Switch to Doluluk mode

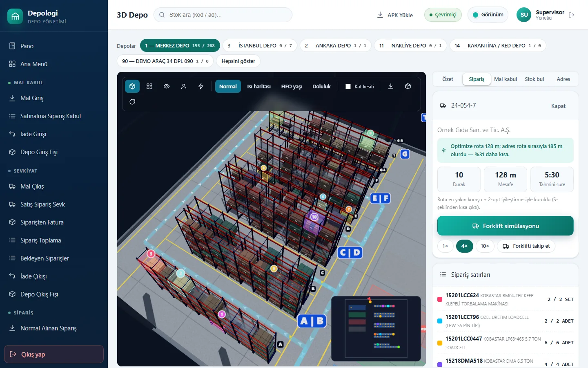[x=322, y=86]
